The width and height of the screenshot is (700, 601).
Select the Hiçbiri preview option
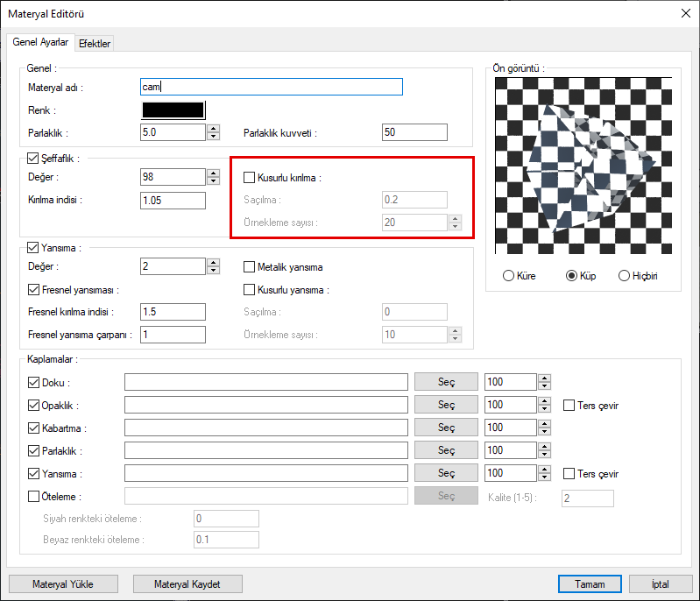(625, 275)
